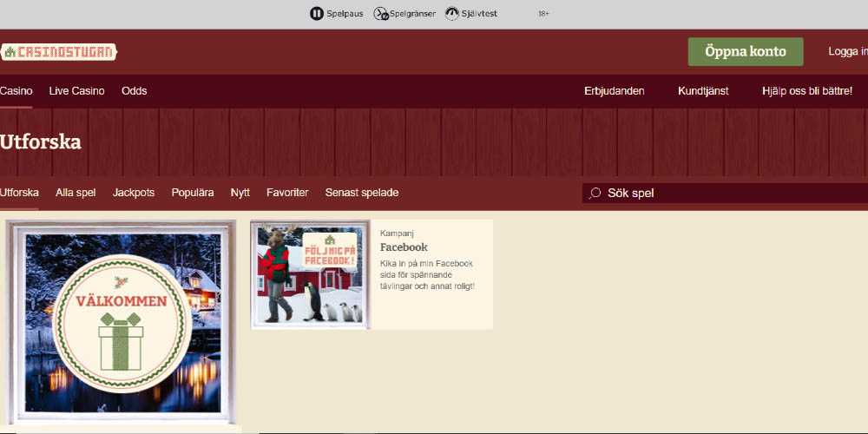This screenshot has width=868, height=434.
Task: Open the Senast spelade tab
Action: click(362, 193)
